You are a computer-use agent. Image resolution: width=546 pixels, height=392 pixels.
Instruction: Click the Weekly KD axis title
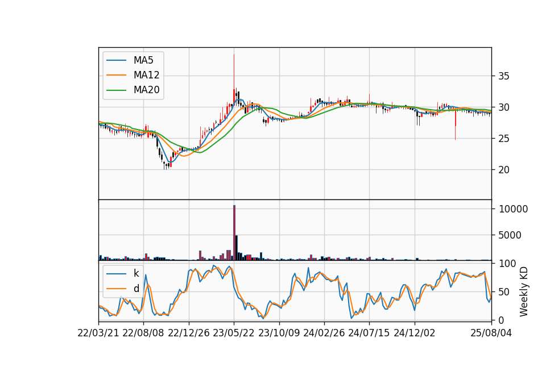(524, 292)
